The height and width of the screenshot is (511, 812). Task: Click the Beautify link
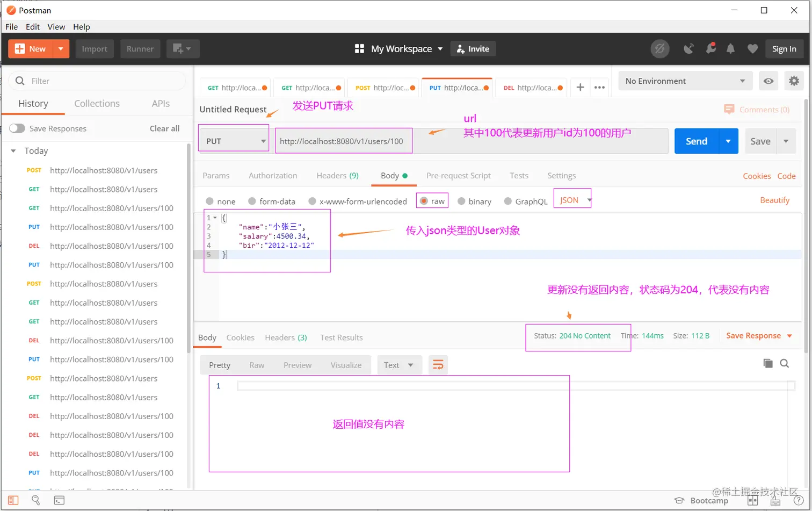774,200
